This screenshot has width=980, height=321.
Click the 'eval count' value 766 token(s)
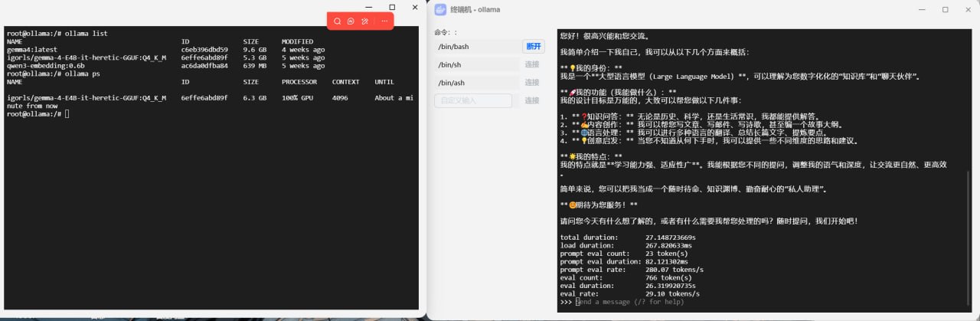coord(669,277)
